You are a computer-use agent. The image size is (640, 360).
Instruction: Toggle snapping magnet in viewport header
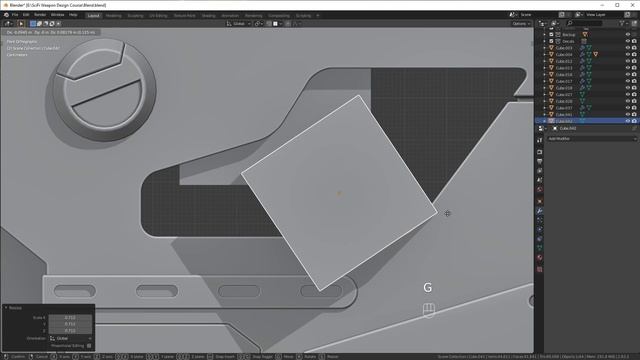point(269,24)
